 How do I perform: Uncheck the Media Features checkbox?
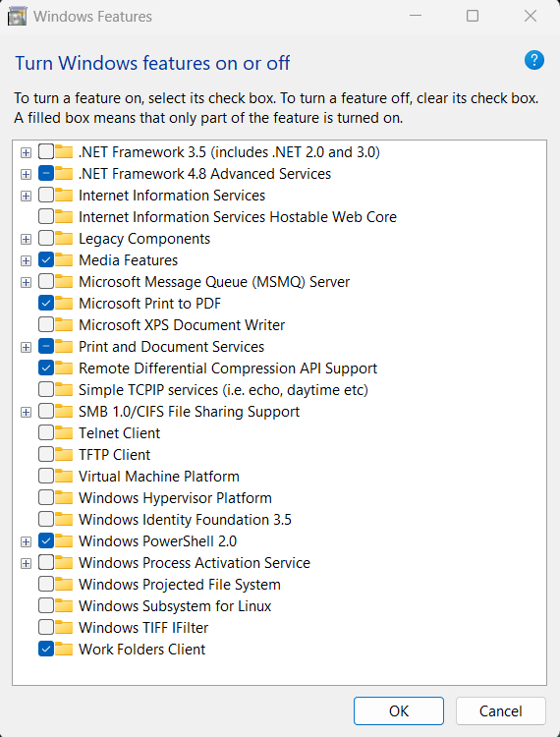pyautogui.click(x=46, y=260)
